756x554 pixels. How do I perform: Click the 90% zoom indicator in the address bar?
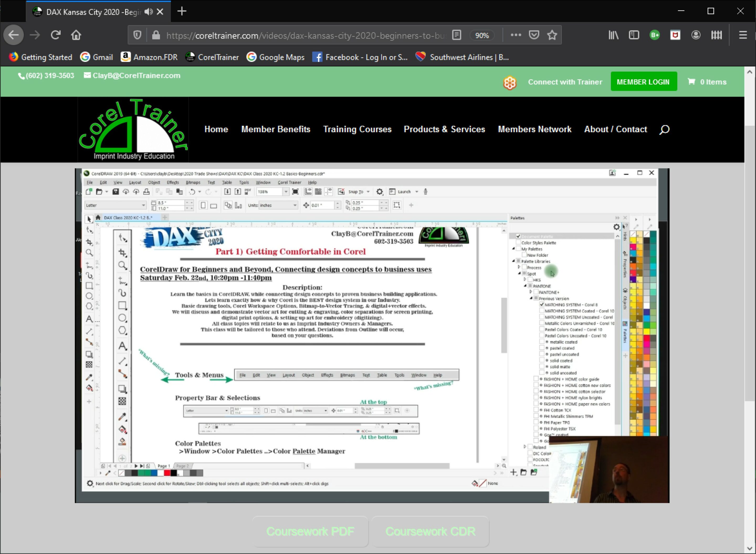482,35
